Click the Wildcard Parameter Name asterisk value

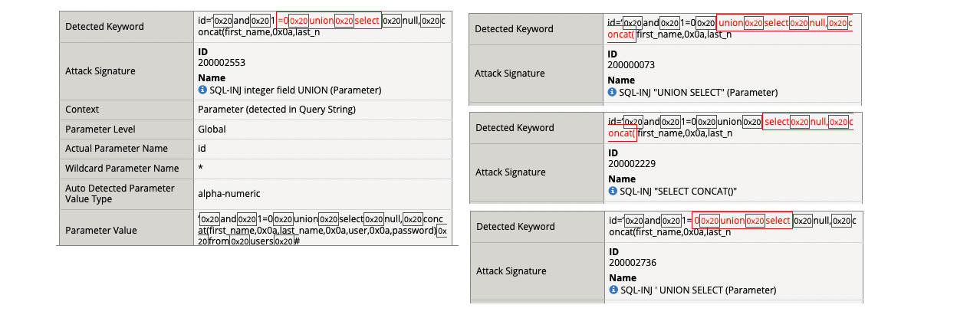200,169
